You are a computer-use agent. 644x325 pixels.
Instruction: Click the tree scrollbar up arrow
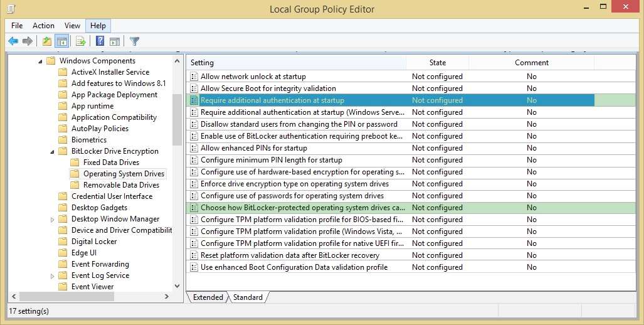pyautogui.click(x=177, y=61)
